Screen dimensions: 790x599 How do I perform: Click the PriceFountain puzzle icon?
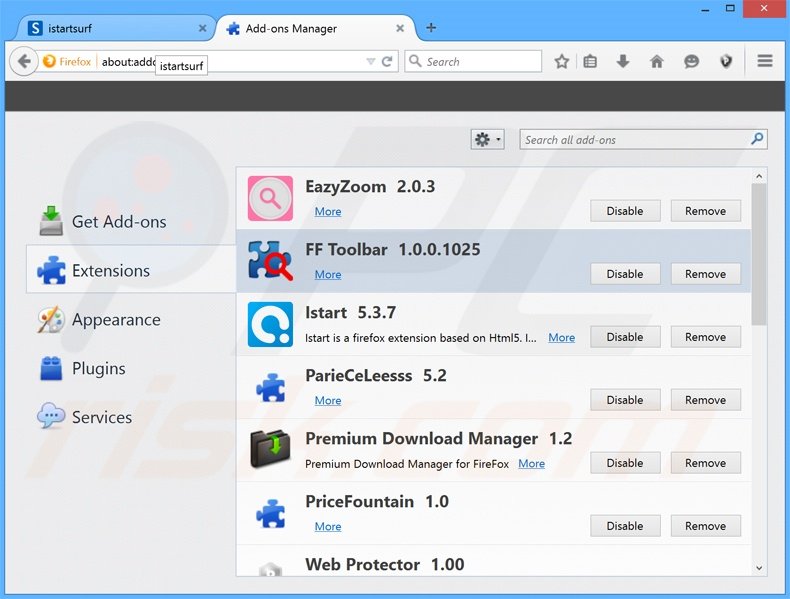coord(271,513)
